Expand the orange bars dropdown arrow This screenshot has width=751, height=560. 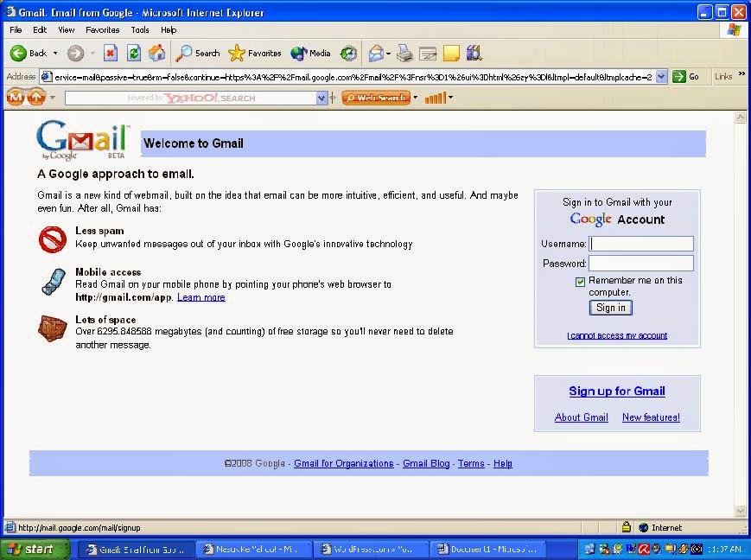click(x=450, y=98)
